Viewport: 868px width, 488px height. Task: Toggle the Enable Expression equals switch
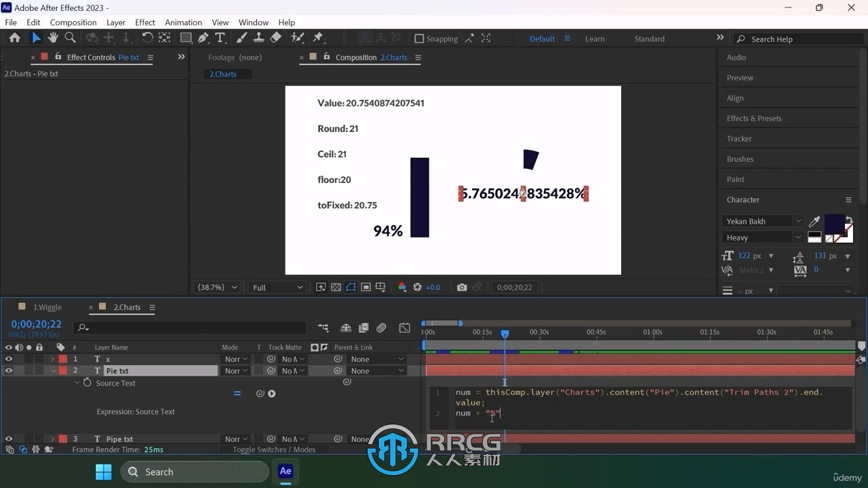coord(237,394)
